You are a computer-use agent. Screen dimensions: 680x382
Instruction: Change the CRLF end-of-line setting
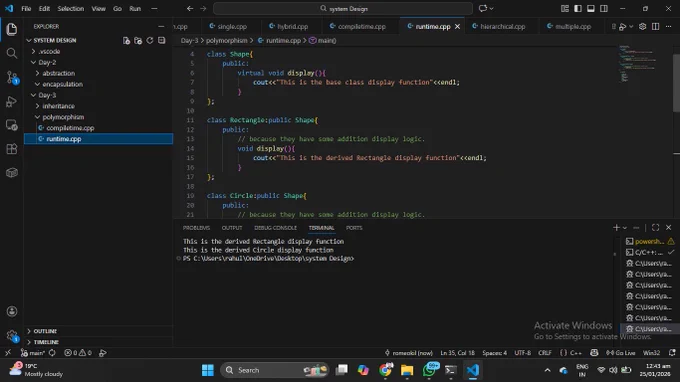545,353
